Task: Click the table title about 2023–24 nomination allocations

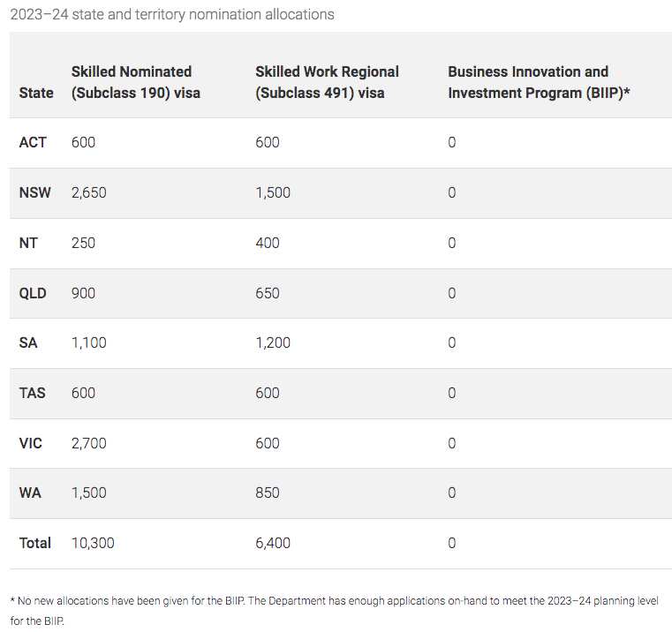Action: (x=172, y=15)
